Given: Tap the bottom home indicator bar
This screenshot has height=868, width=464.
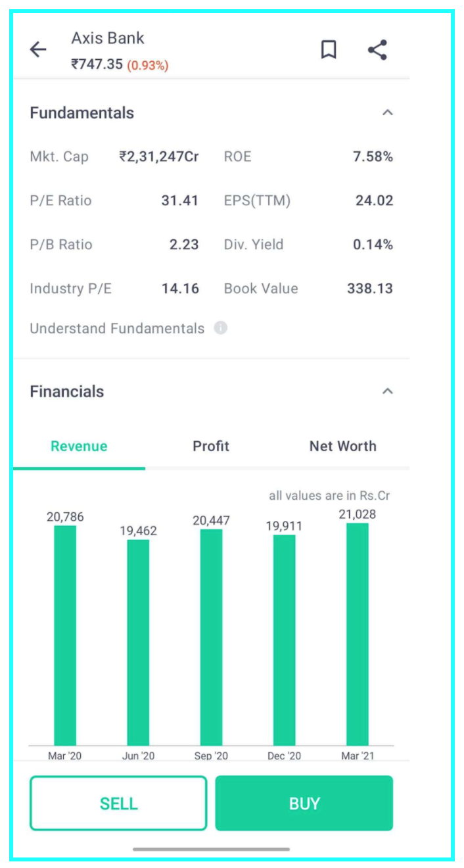Looking at the screenshot, I should tap(211, 850).
